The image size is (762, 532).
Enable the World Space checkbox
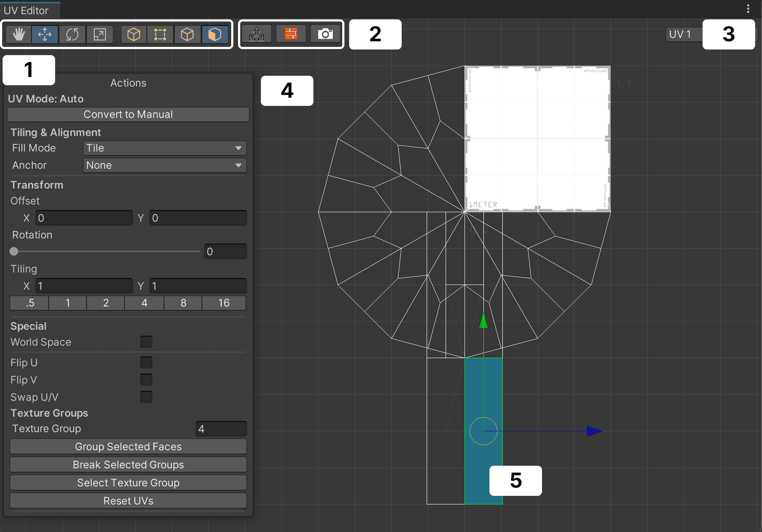[146, 342]
